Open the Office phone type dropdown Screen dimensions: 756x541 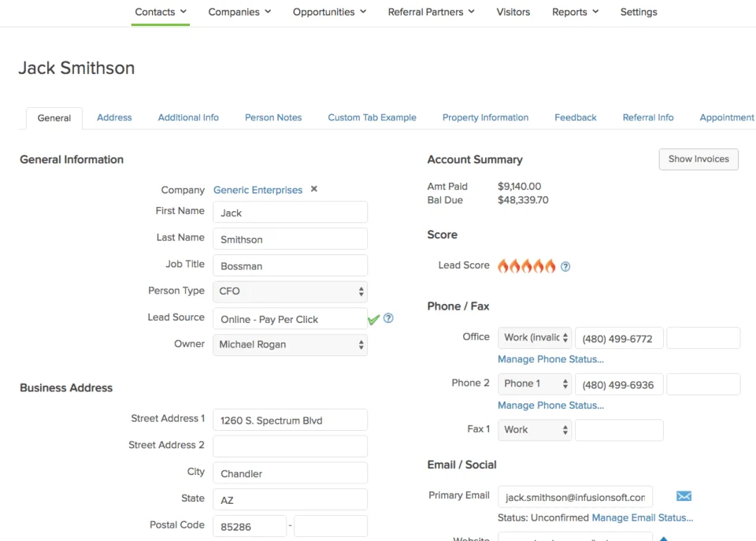[535, 337]
